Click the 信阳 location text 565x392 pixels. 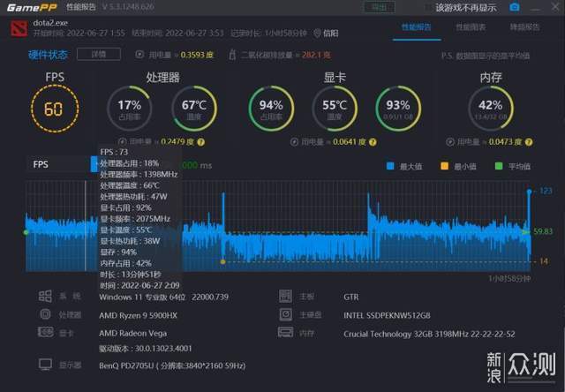tap(330, 34)
